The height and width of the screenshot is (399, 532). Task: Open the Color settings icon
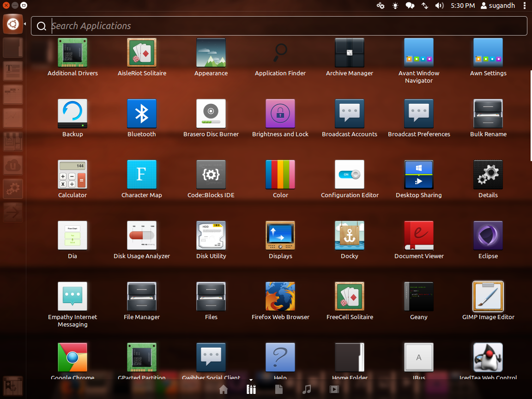click(280, 175)
